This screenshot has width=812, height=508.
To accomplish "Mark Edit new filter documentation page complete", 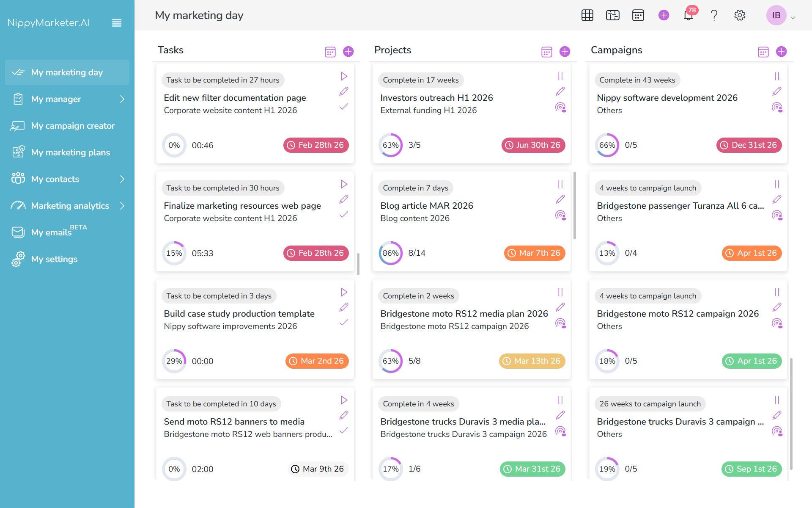I will pos(344,106).
